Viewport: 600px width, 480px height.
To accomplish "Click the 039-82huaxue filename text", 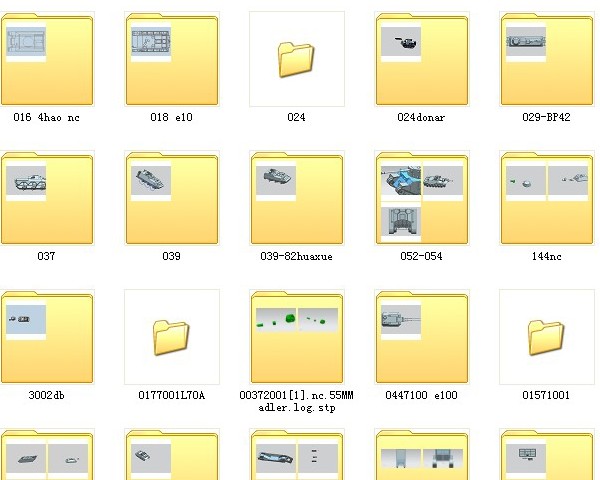I will tap(296, 256).
